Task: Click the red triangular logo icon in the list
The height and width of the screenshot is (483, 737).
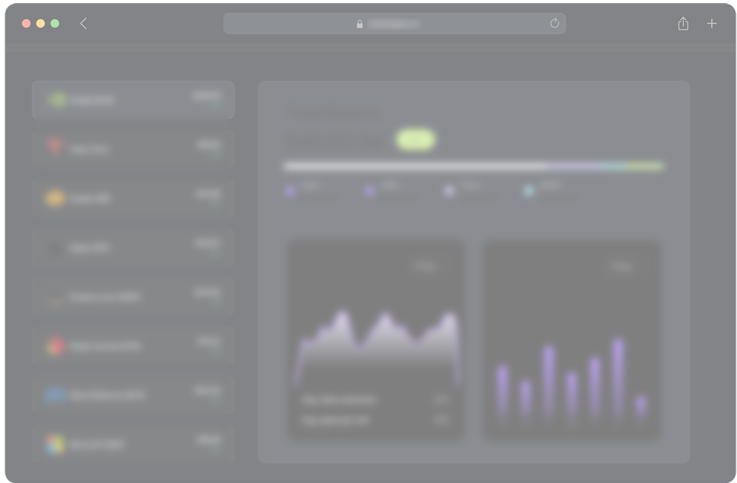Action: pyautogui.click(x=55, y=149)
